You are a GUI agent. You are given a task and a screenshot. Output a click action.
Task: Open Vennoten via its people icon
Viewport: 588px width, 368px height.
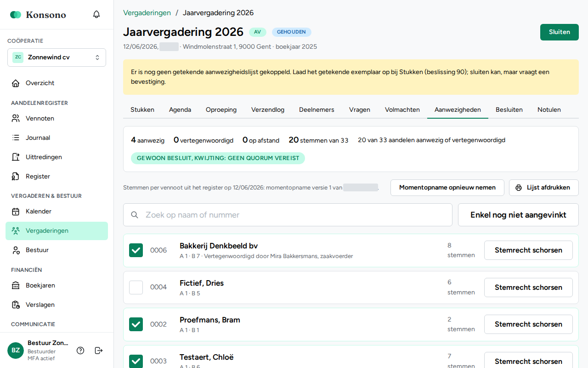point(16,119)
